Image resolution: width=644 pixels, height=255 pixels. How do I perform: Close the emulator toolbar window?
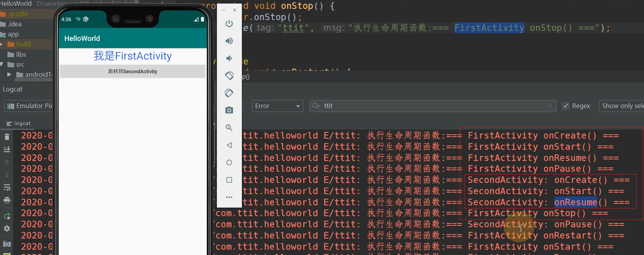(234, 10)
